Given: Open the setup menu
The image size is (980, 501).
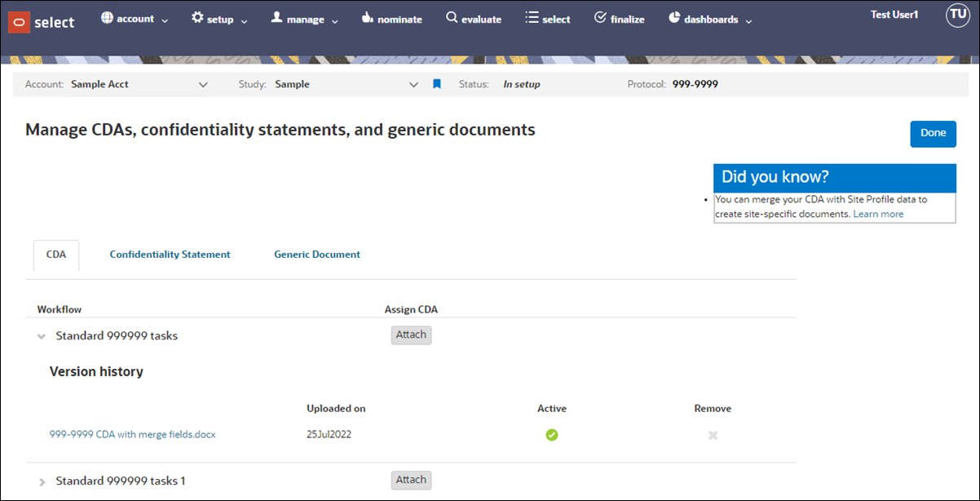Looking at the screenshot, I should coord(220,19).
